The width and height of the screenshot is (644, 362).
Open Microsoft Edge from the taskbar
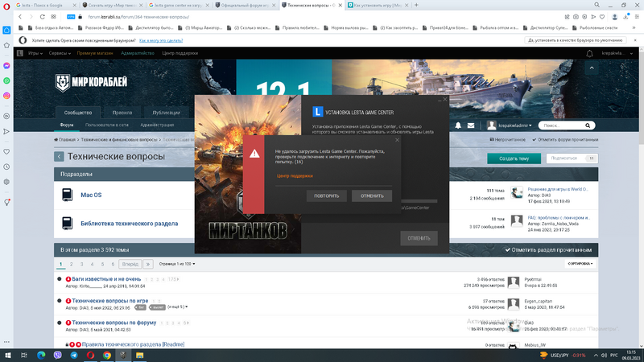(x=41, y=355)
